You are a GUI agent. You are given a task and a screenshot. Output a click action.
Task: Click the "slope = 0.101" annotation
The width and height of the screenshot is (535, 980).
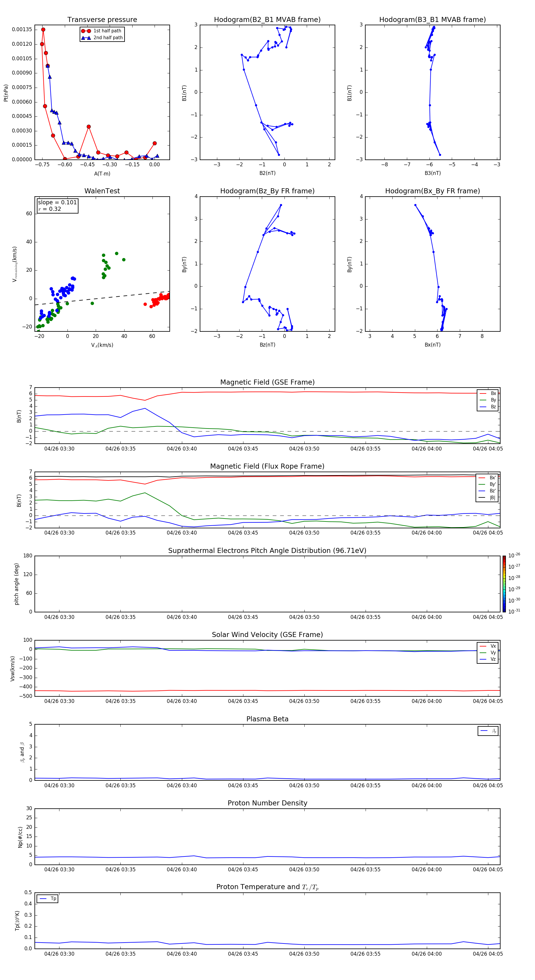(x=57, y=203)
